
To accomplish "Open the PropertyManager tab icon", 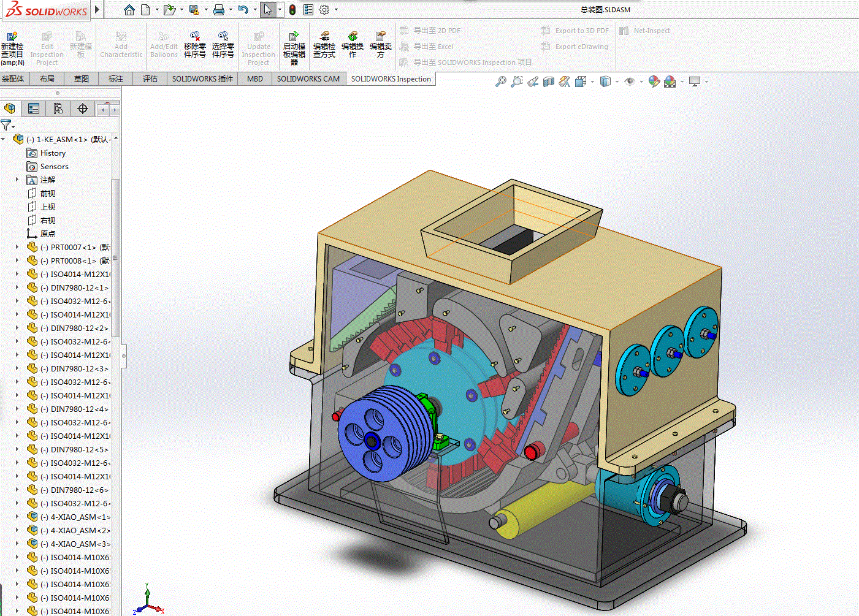I will [34, 108].
